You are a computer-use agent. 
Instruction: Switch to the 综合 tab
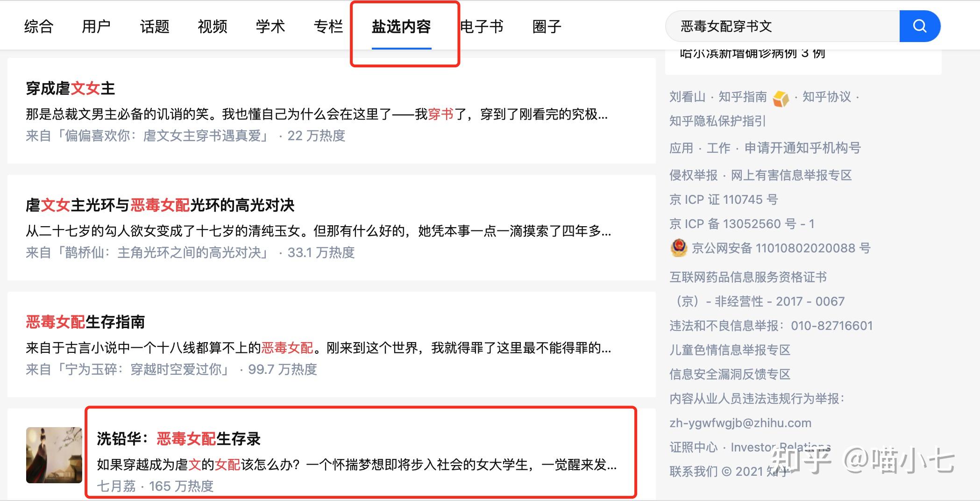39,26
